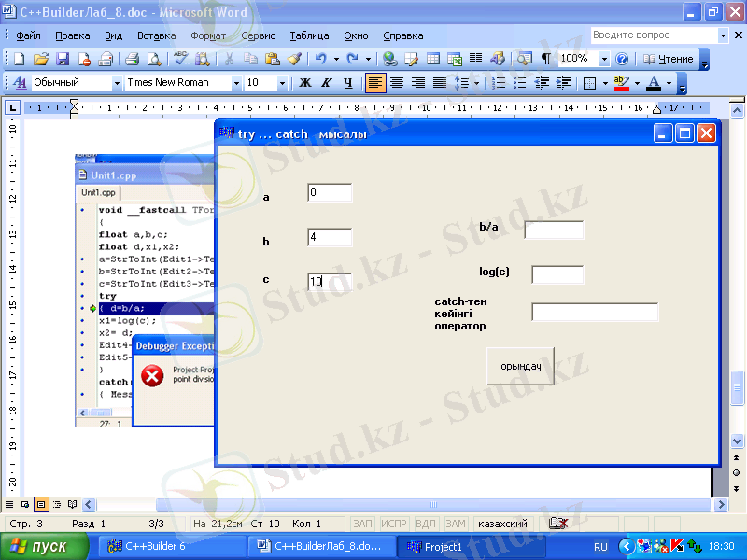Click the Print icon in toolbar

132,59
